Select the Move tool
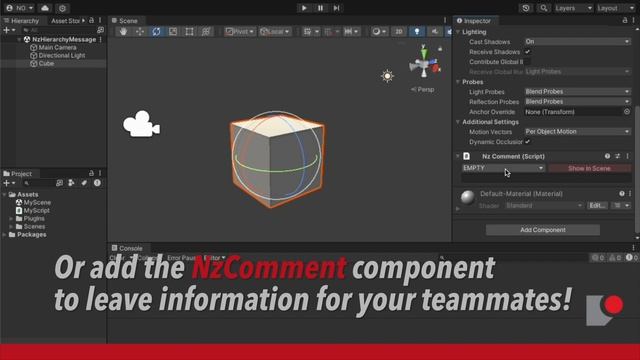640x360 pixels. click(x=140, y=31)
